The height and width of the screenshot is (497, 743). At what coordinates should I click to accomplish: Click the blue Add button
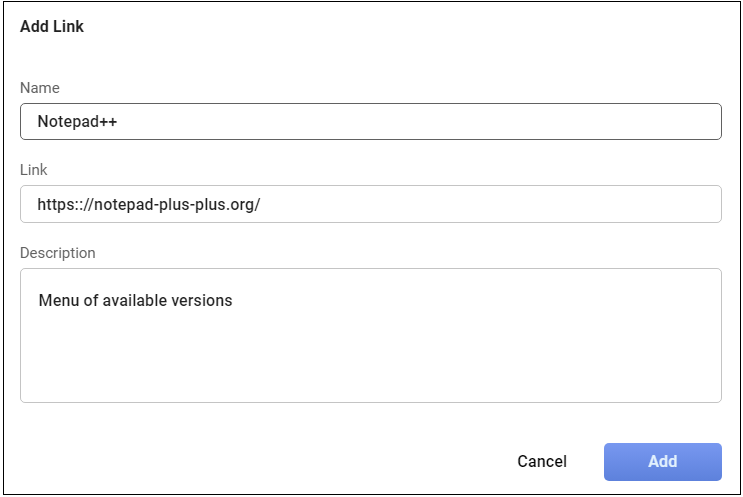click(662, 462)
